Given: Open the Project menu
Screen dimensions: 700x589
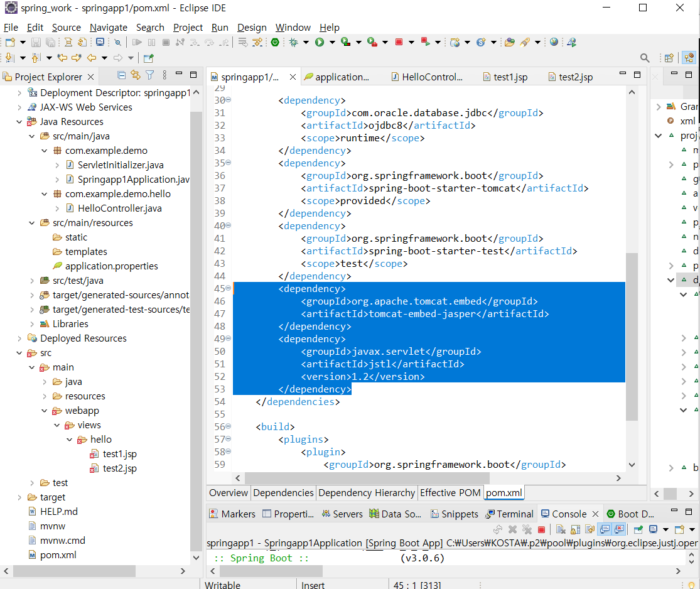Looking at the screenshot, I should click(188, 28).
